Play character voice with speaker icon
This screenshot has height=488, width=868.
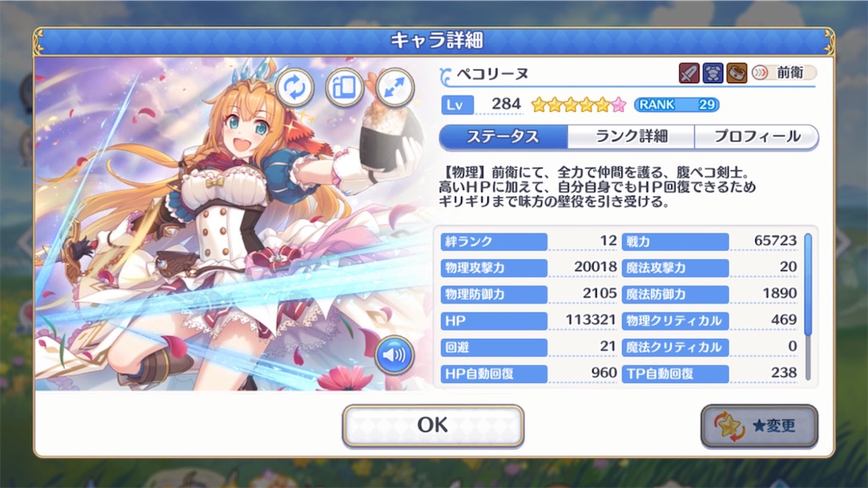pos(393,355)
